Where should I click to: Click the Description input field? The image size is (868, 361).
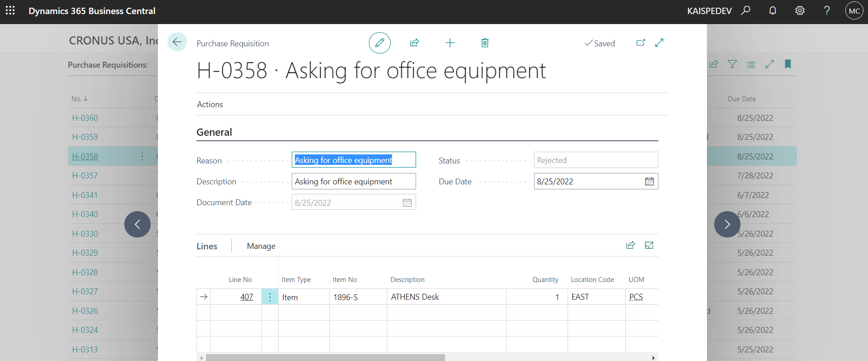click(x=353, y=182)
